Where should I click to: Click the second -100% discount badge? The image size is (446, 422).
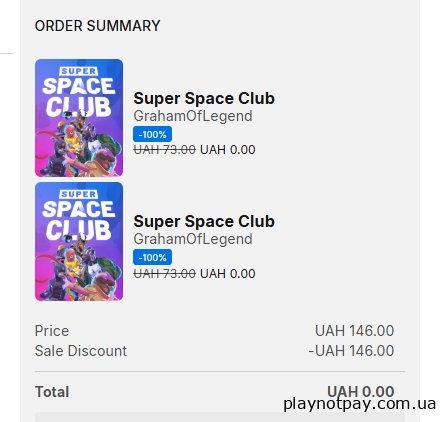click(152, 257)
